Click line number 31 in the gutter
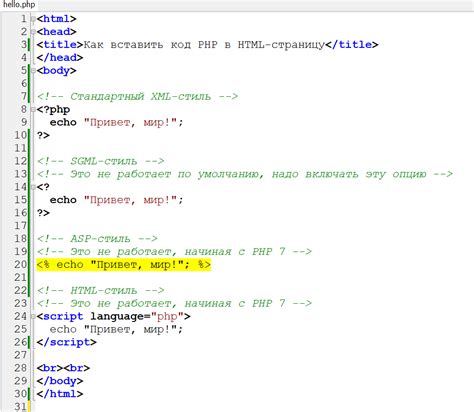 click(x=20, y=407)
